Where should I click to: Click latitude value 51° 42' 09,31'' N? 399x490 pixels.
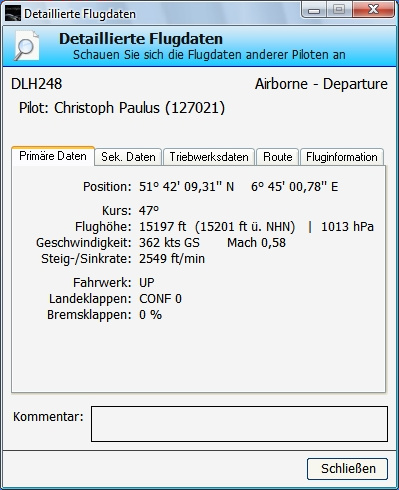187,187
